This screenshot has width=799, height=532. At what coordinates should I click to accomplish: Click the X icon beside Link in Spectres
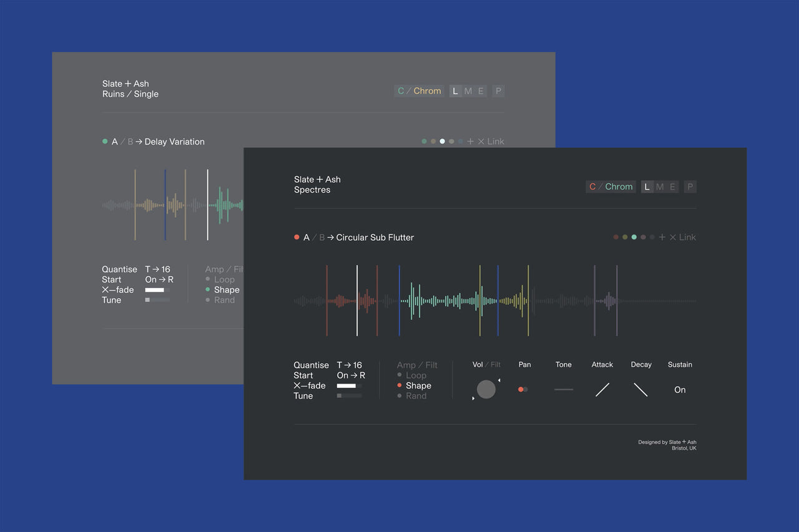click(673, 237)
